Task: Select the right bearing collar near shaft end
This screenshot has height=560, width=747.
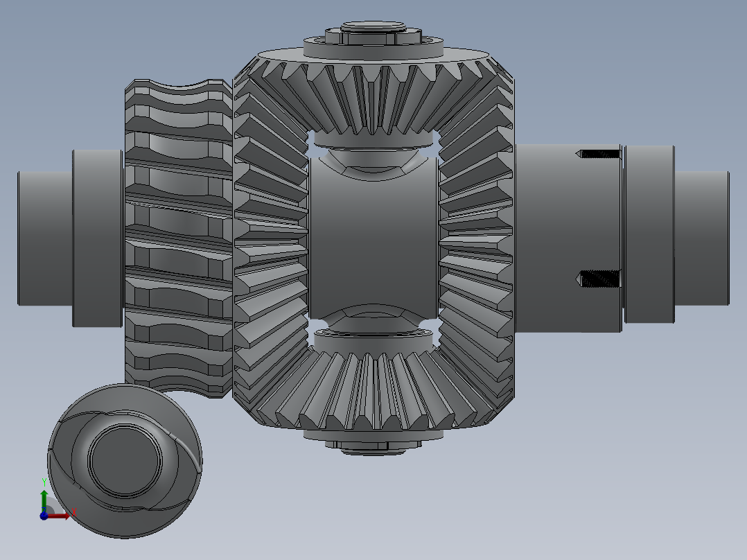Action: tap(649, 234)
